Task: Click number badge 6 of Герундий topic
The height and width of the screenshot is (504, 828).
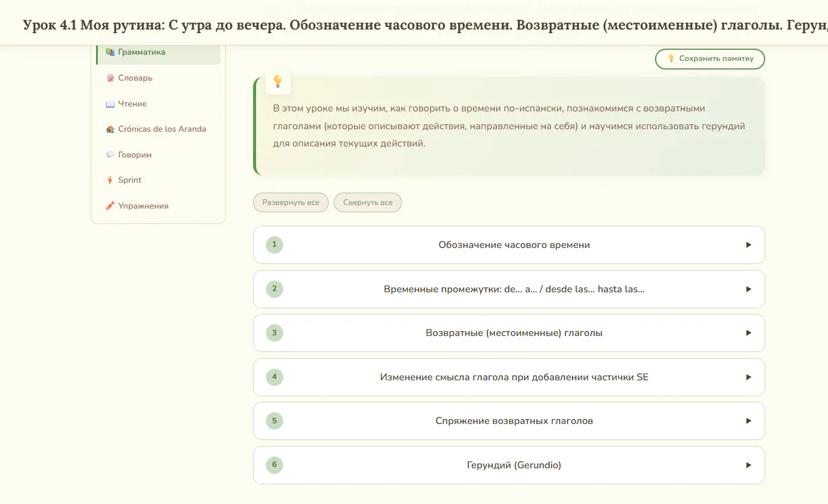Action: [x=275, y=465]
